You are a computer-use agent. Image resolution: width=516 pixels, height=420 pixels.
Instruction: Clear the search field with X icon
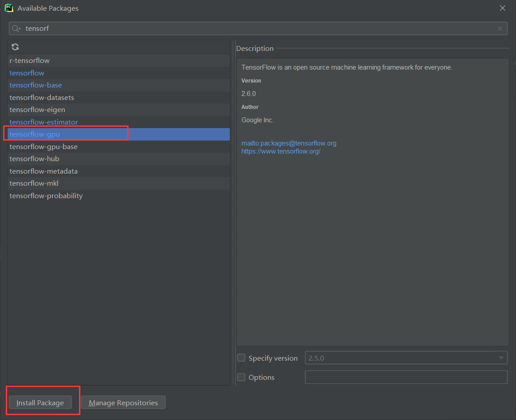click(x=500, y=29)
